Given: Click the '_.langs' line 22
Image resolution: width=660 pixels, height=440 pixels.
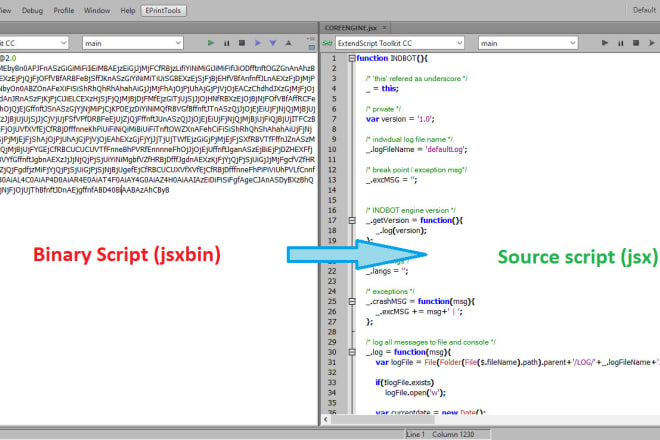Looking at the screenshot, I should (x=387, y=271).
